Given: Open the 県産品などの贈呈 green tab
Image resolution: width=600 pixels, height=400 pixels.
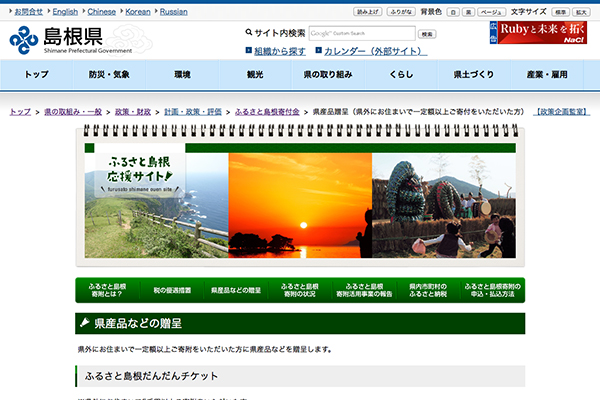Looking at the screenshot, I should [236, 290].
